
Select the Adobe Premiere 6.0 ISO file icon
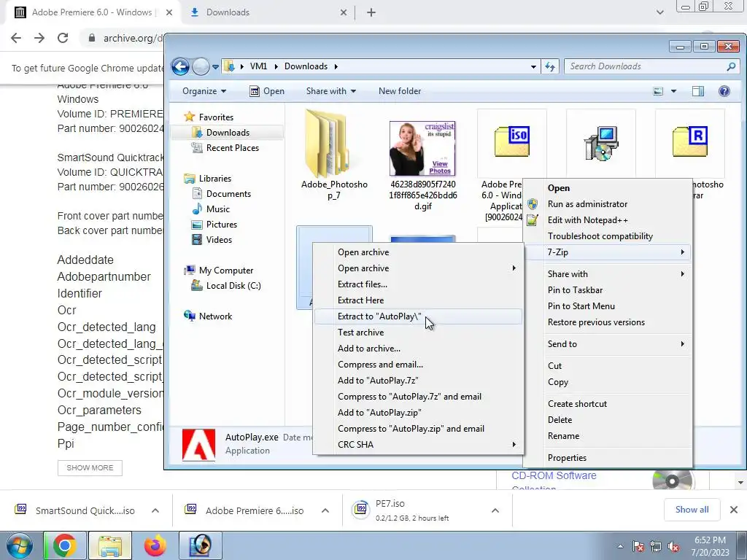512,141
